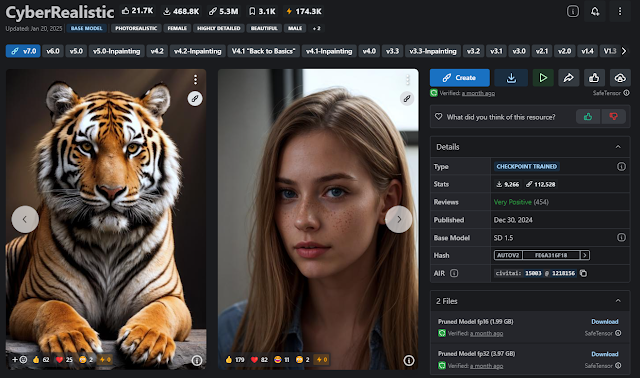
Task: Click the blue Create button
Action: click(x=460, y=78)
